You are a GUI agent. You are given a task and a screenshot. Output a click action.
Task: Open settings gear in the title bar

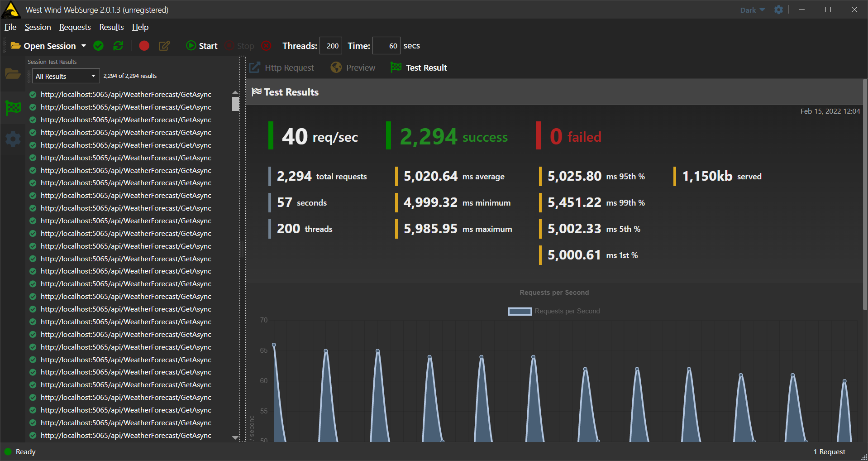pos(778,10)
